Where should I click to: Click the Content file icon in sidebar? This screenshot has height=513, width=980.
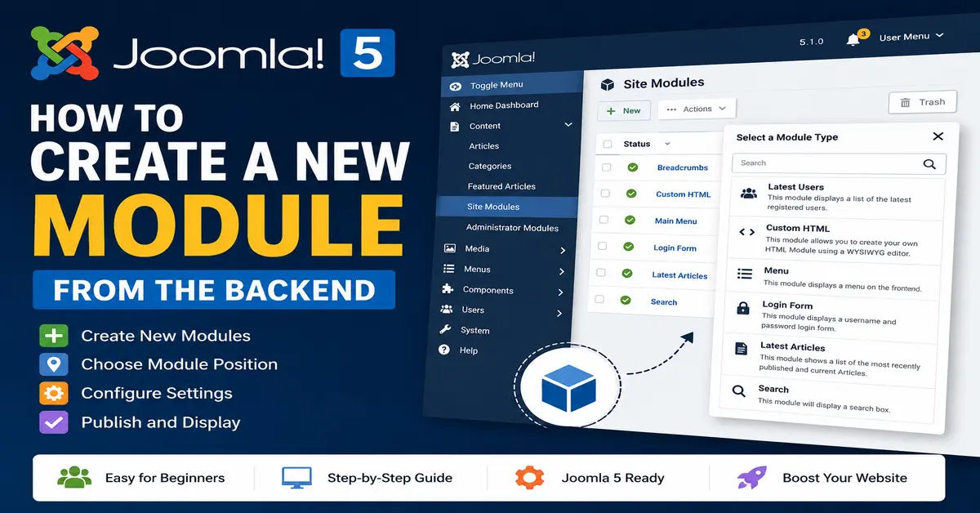coord(454,127)
